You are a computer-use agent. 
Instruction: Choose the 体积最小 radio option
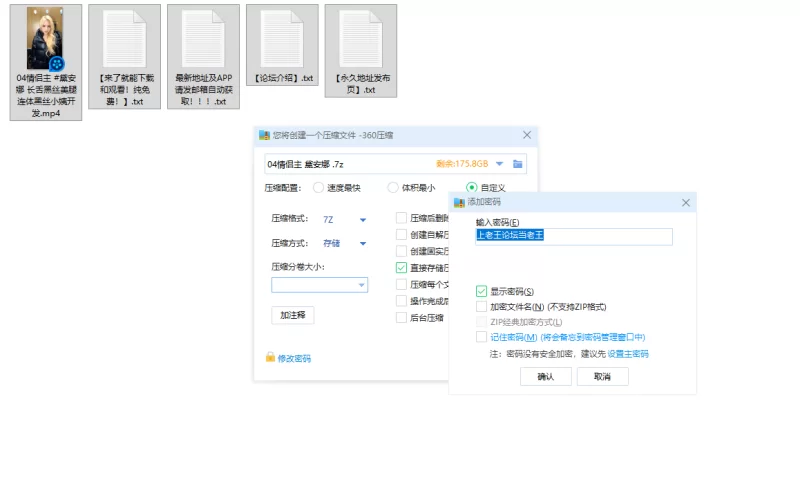pyautogui.click(x=393, y=187)
